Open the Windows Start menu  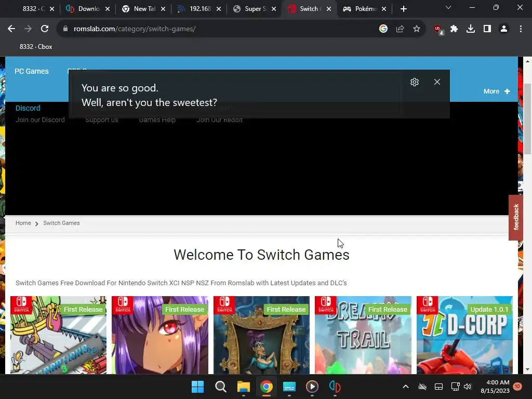198,387
